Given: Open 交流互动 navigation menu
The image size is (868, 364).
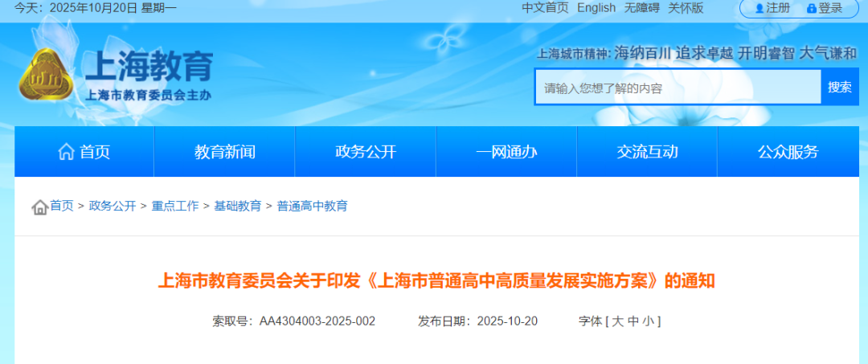Looking at the screenshot, I should pos(647,152).
